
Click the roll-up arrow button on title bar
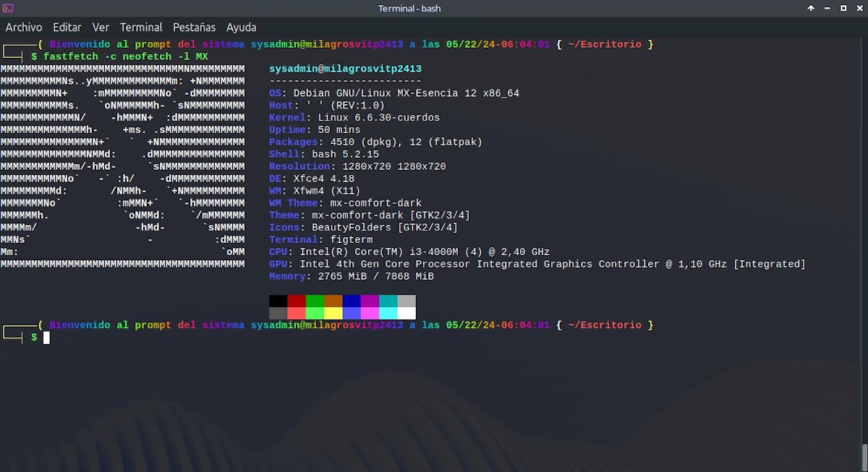tap(811, 8)
